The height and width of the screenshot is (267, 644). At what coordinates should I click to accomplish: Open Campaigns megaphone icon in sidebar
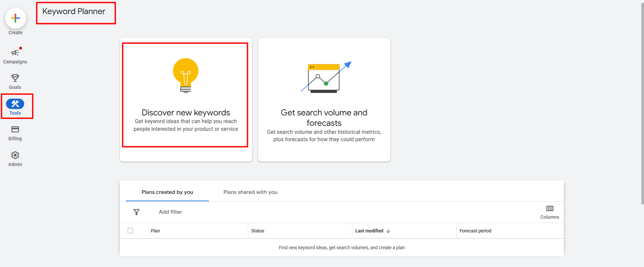coord(15,53)
